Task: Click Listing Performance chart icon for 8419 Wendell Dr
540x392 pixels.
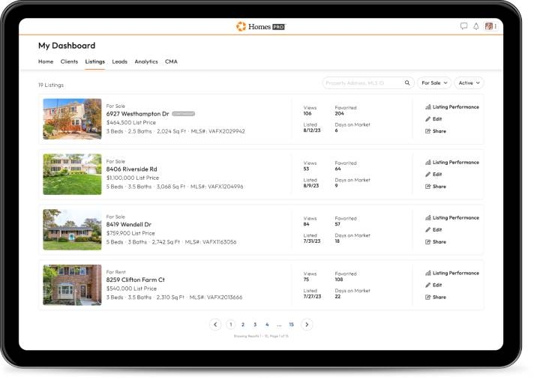Action: (x=428, y=218)
